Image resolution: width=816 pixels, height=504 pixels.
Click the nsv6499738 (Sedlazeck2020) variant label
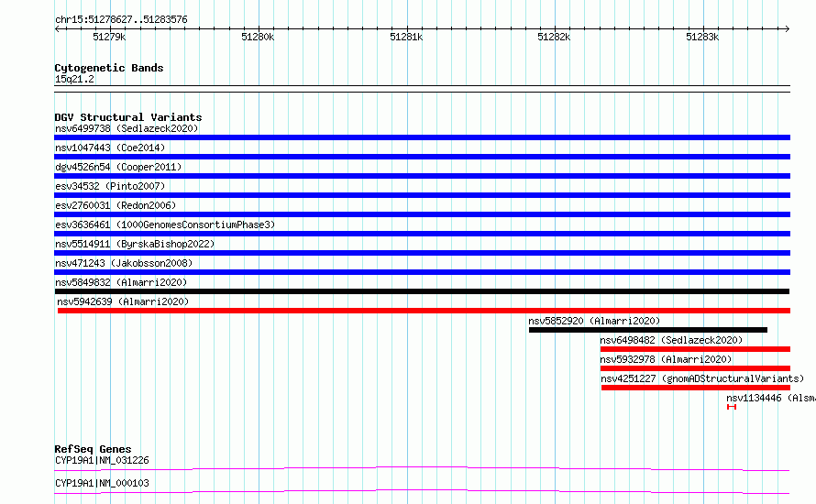(127, 128)
